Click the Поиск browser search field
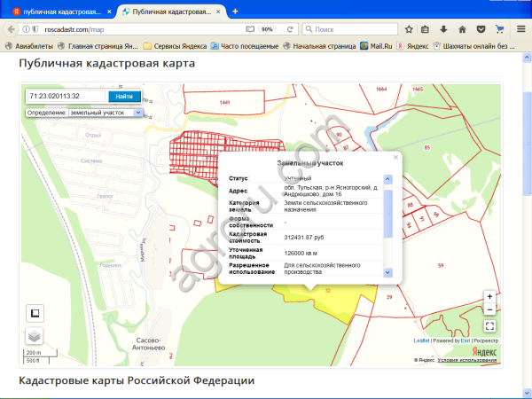532x399 pixels. coord(350,29)
